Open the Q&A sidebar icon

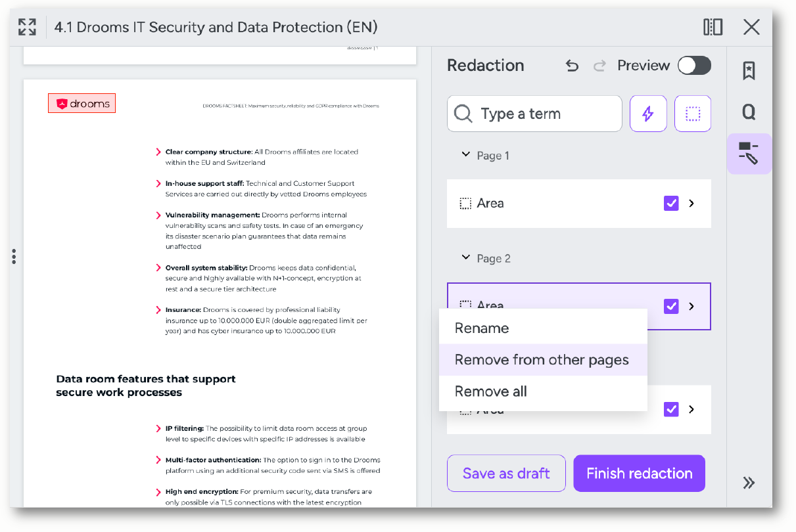[x=749, y=112]
